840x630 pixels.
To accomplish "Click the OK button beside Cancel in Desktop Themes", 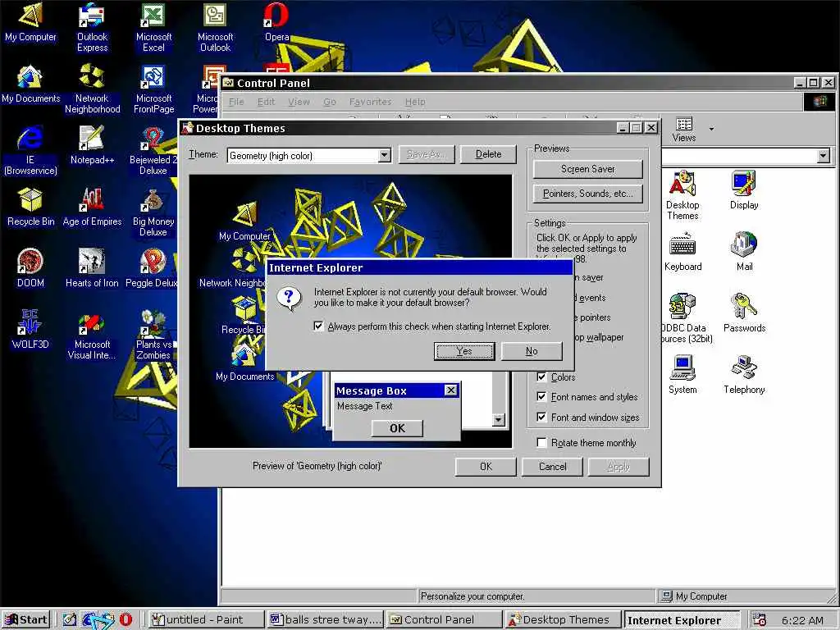I will (x=486, y=467).
